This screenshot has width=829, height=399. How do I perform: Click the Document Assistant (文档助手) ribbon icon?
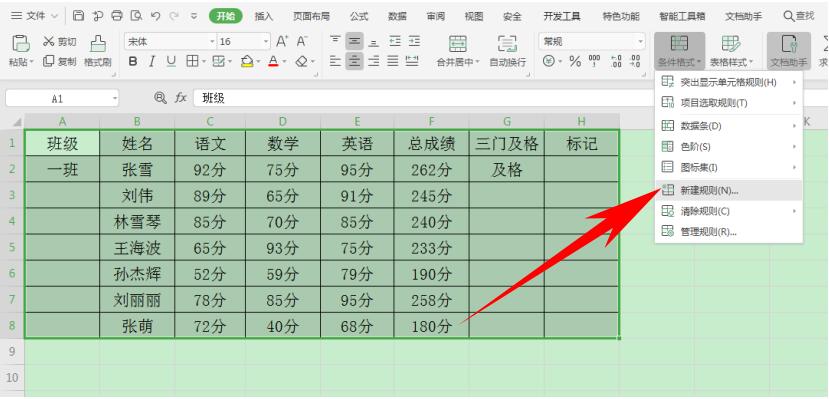(x=789, y=43)
